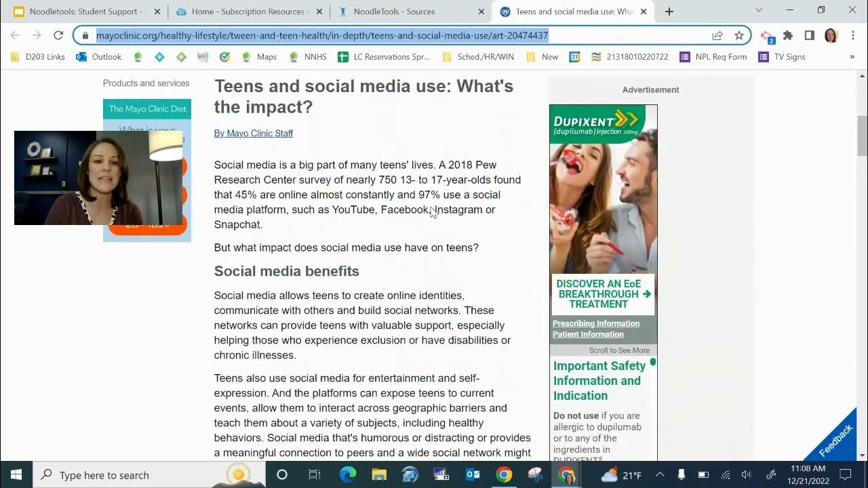Open the tab search dropdown arrow
868x488 pixels.
click(x=759, y=10)
